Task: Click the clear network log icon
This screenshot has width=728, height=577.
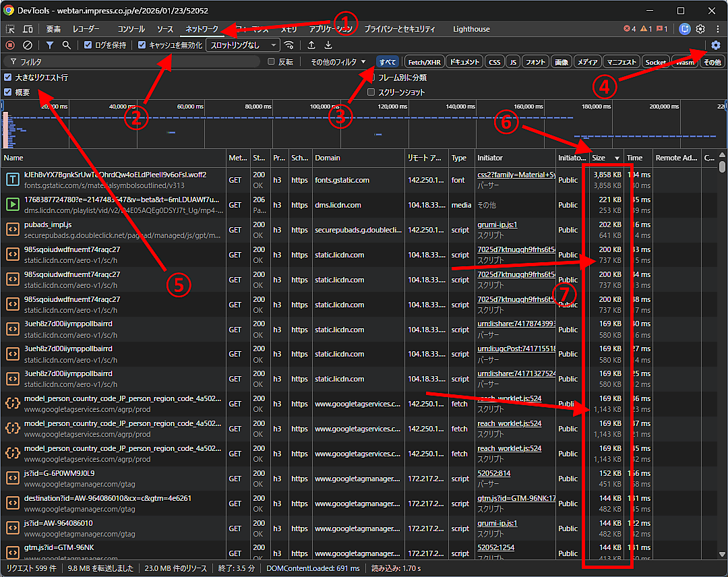Action: 28,45
